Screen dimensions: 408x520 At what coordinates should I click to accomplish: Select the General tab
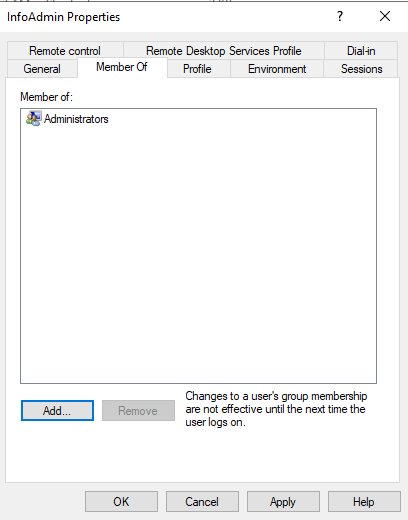pos(42,69)
